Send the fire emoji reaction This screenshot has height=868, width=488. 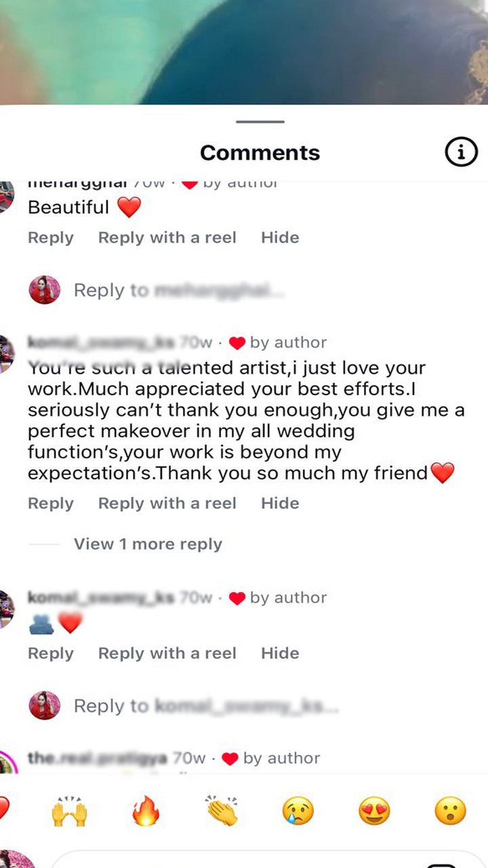[146, 810]
